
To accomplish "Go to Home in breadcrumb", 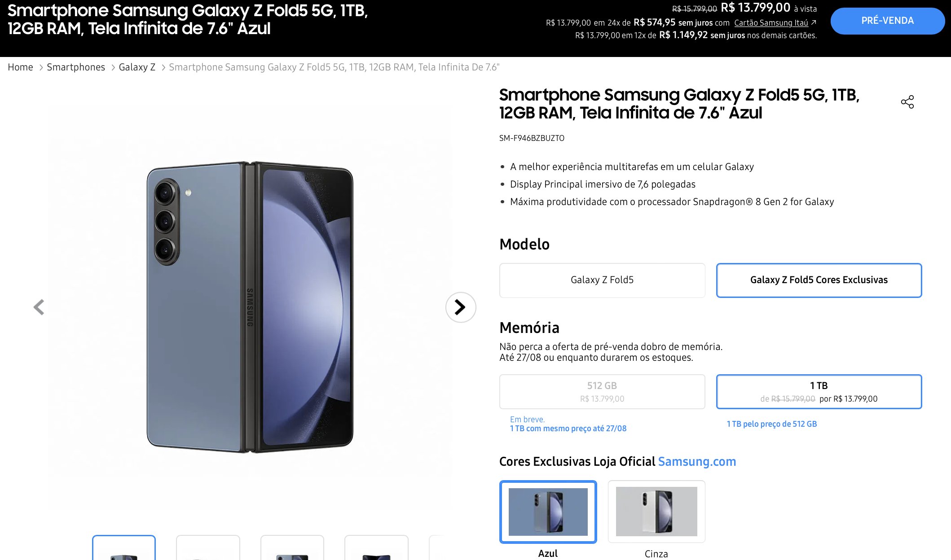I will [20, 67].
